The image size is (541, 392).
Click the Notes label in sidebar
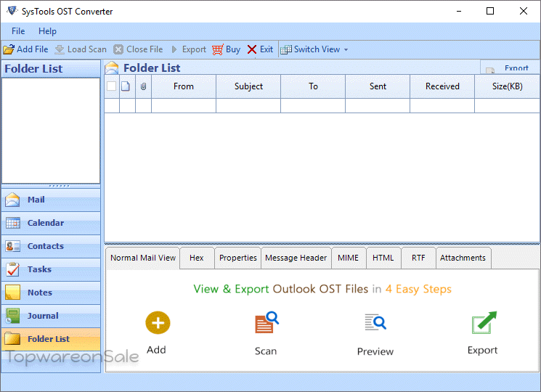click(x=40, y=293)
